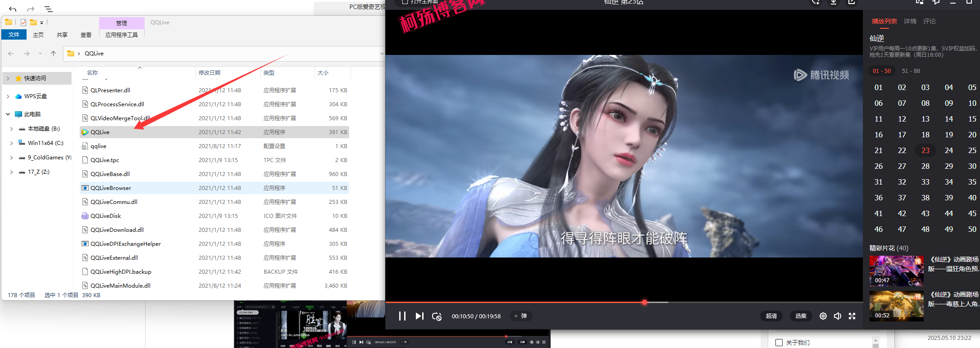Go back in Explorer navigation

tap(11, 54)
